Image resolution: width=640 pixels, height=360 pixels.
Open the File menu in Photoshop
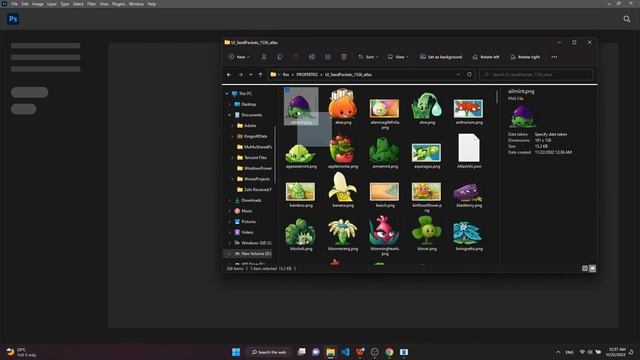[15, 4]
